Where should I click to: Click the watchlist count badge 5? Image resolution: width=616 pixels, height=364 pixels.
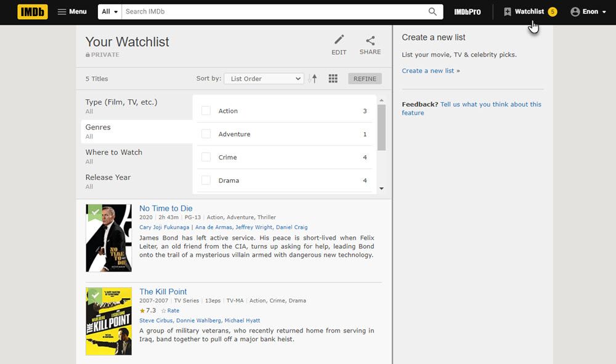(553, 12)
